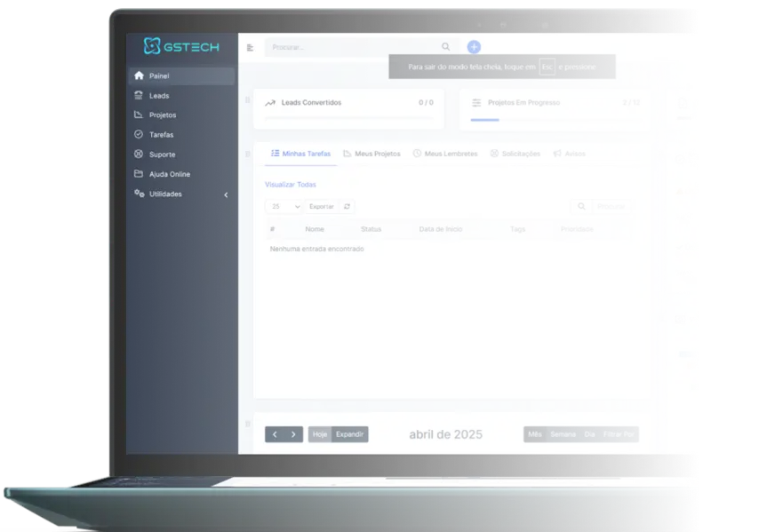Open Leads from the sidebar
This screenshot has width=775, height=532.
coord(159,96)
